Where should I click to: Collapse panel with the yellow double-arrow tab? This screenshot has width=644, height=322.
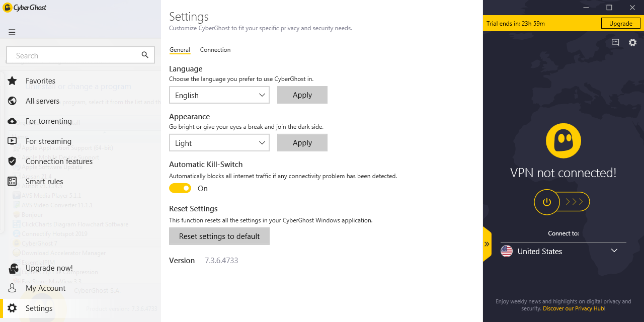(x=487, y=244)
